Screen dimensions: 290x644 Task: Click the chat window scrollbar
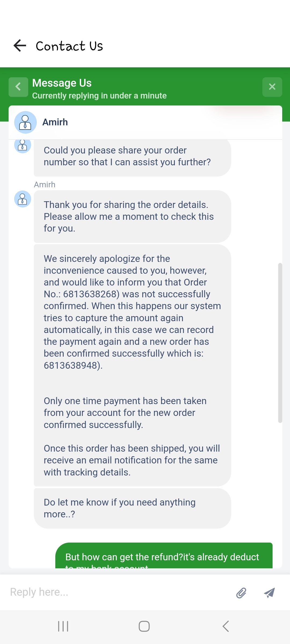pos(280,343)
